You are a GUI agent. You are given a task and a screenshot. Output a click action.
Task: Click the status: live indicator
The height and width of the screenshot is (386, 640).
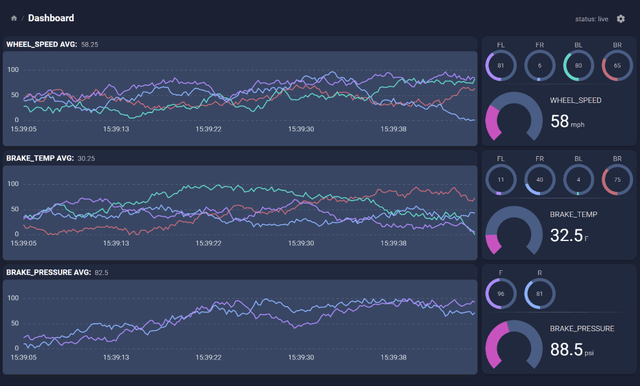click(591, 19)
